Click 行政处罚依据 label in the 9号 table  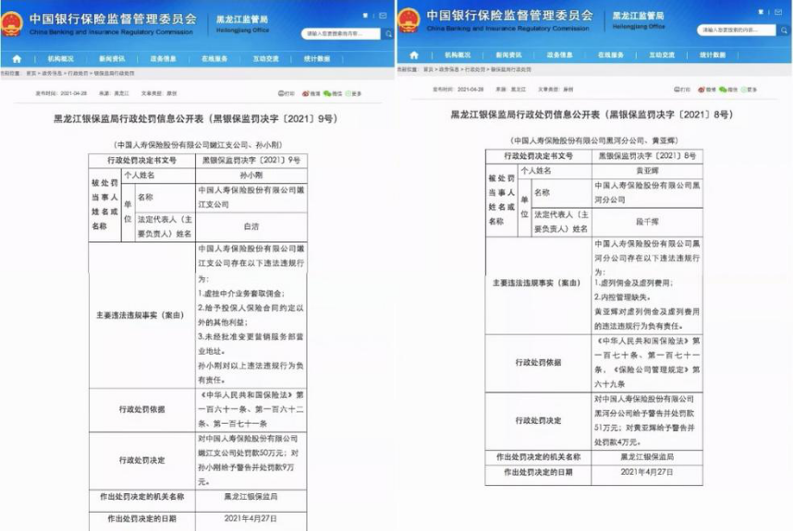coord(141,409)
